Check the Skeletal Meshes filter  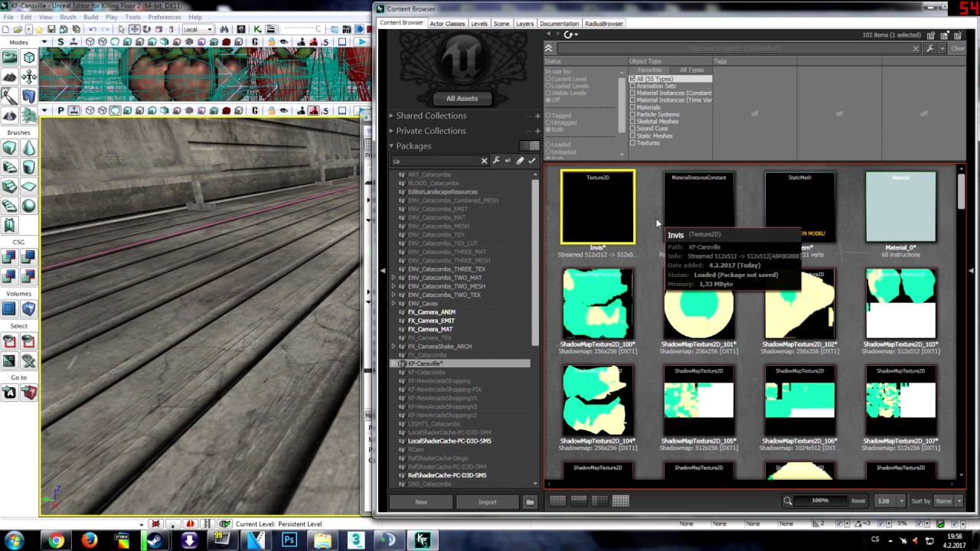632,121
